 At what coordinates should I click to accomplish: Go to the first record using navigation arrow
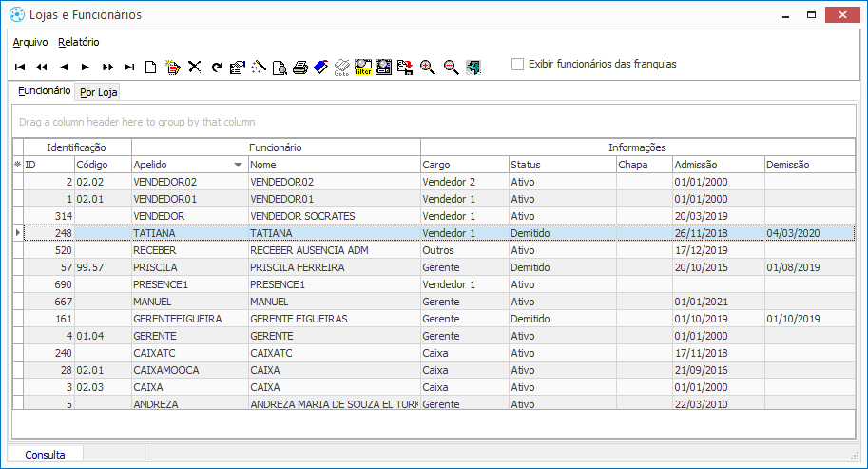click(x=19, y=68)
